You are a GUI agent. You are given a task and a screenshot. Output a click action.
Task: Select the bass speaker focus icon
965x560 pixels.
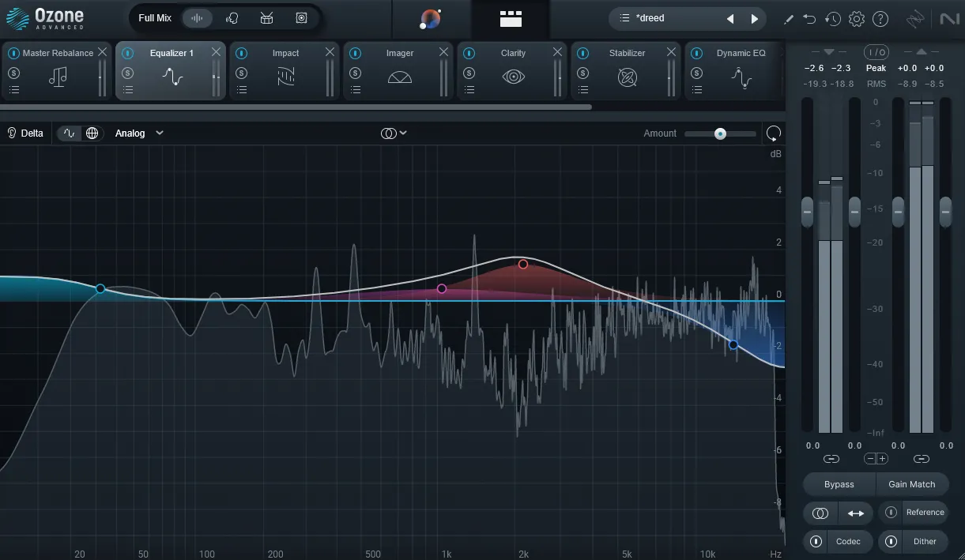click(x=301, y=18)
